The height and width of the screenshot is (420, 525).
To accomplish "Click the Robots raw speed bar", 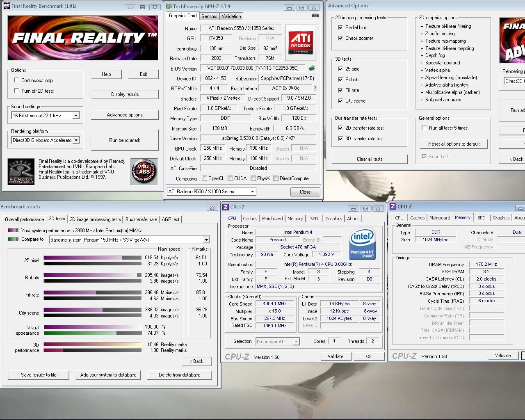I will 92,275.
